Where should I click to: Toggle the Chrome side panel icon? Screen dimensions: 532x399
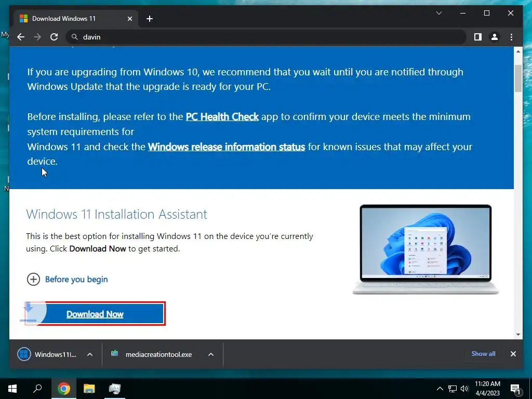coord(478,37)
